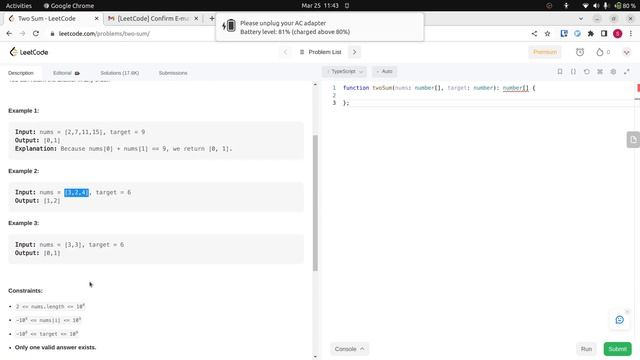This screenshot has width=640, height=360.
Task: Go forward in browser history
Action: (22, 33)
